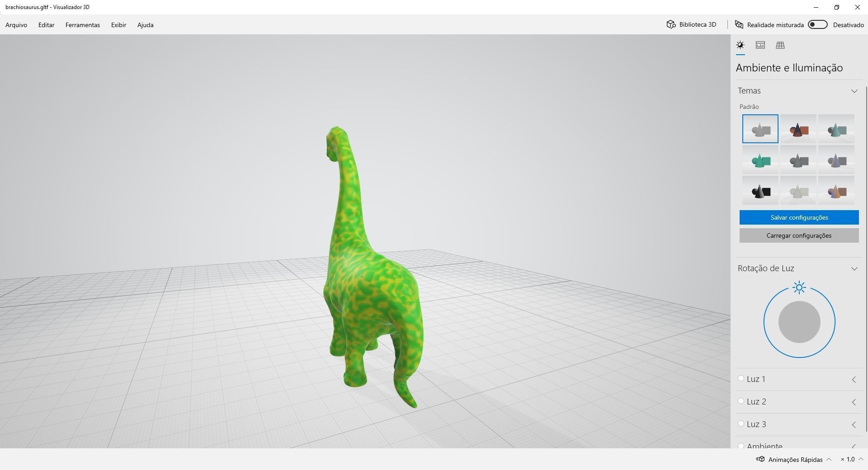The image size is (868, 470).
Task: Collapse the Temas section chevron
Action: pos(854,91)
